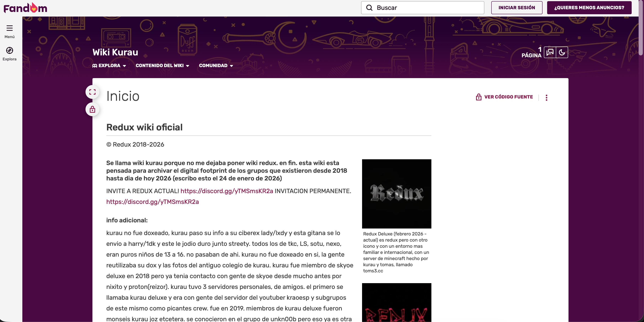
Task: Expand the Explora dropdown
Action: (x=109, y=66)
